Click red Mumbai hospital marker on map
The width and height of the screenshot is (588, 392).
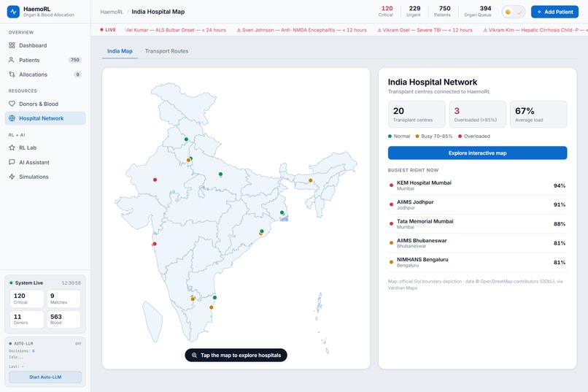[x=155, y=244]
